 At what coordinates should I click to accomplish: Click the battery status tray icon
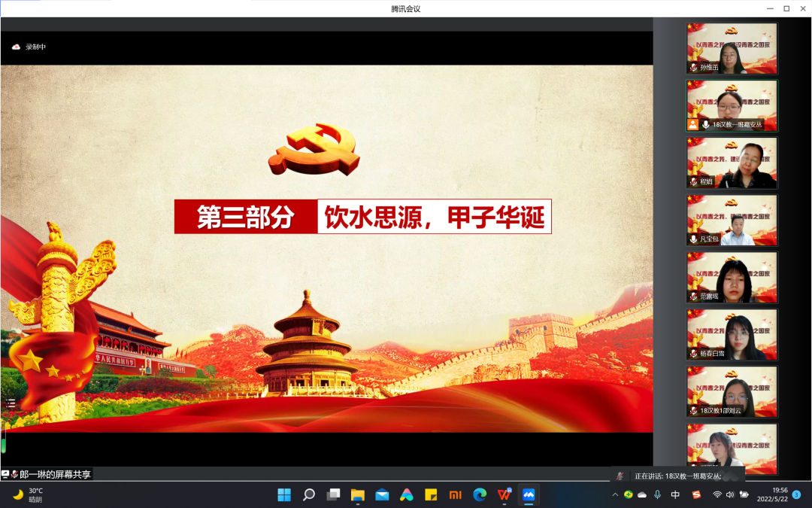click(744, 494)
